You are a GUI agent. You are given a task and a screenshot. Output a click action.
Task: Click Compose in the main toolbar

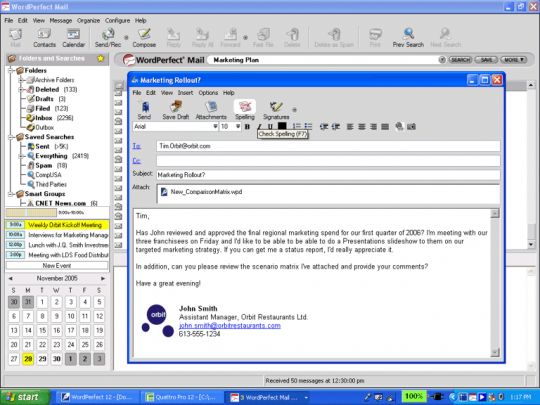point(144,38)
